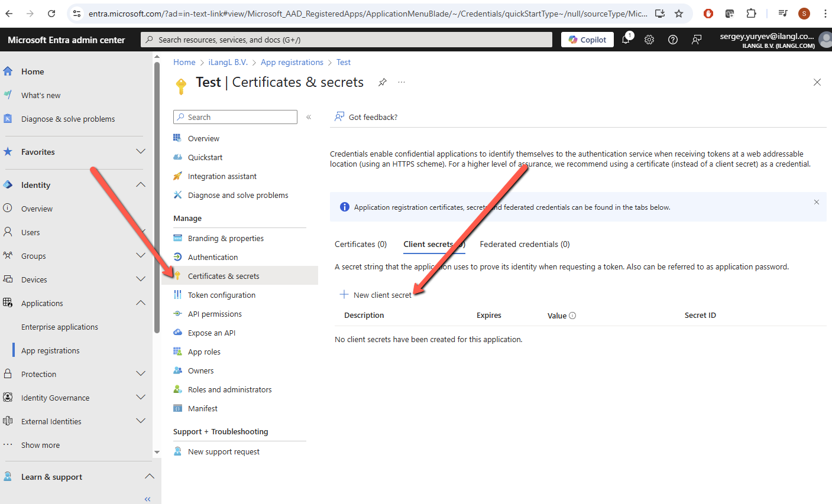Open the ellipsis more options next to title
Image resolution: width=832 pixels, height=504 pixels.
click(x=402, y=82)
